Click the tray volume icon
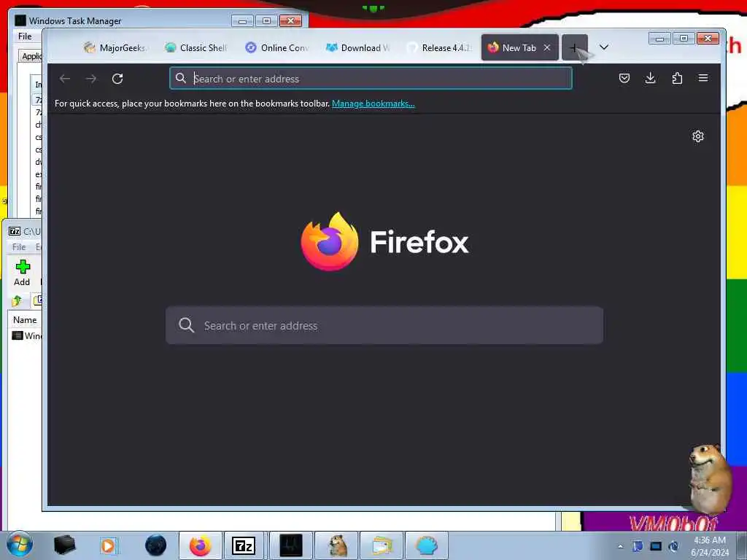 pyautogui.click(x=673, y=546)
